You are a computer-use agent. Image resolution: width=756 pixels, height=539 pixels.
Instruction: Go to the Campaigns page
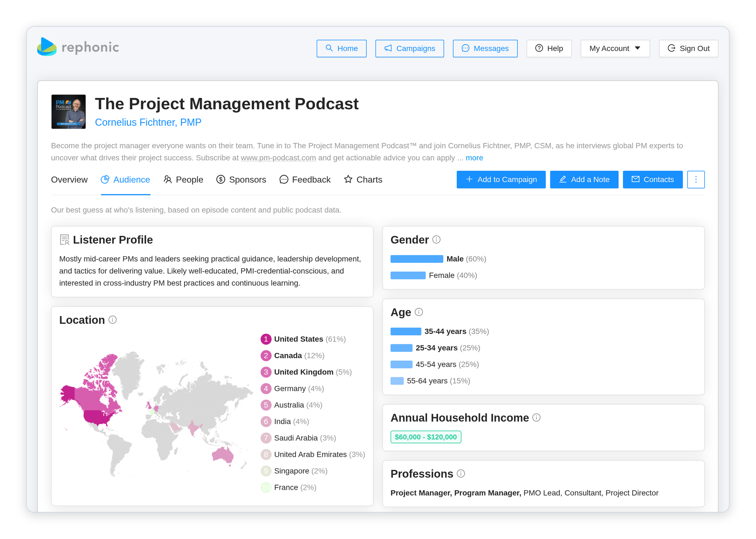pyautogui.click(x=409, y=48)
